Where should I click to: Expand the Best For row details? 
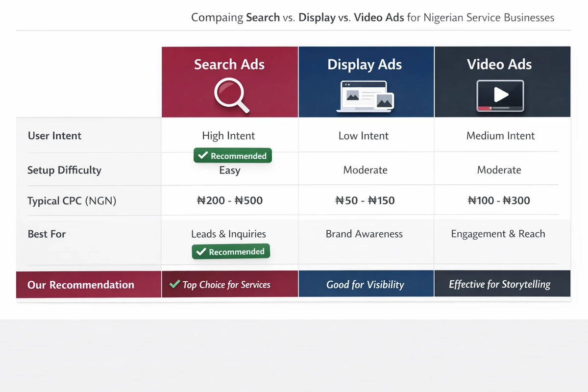(47, 234)
